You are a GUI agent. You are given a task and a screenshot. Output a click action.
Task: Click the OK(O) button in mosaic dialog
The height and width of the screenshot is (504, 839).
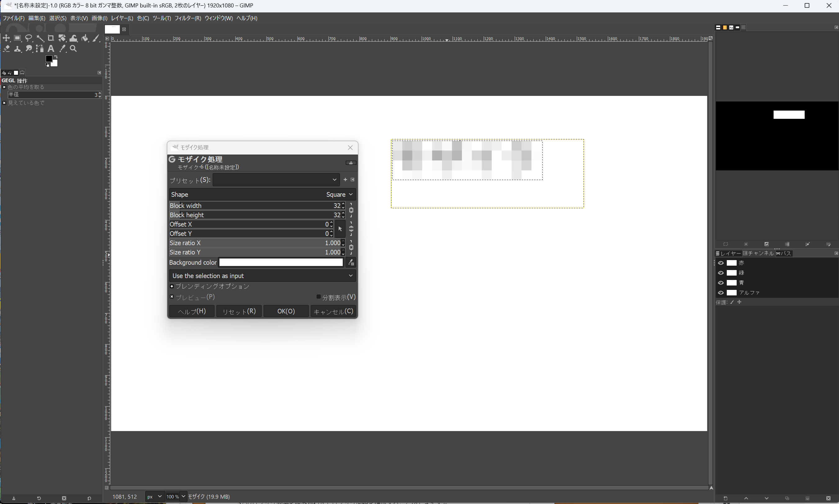tap(286, 311)
